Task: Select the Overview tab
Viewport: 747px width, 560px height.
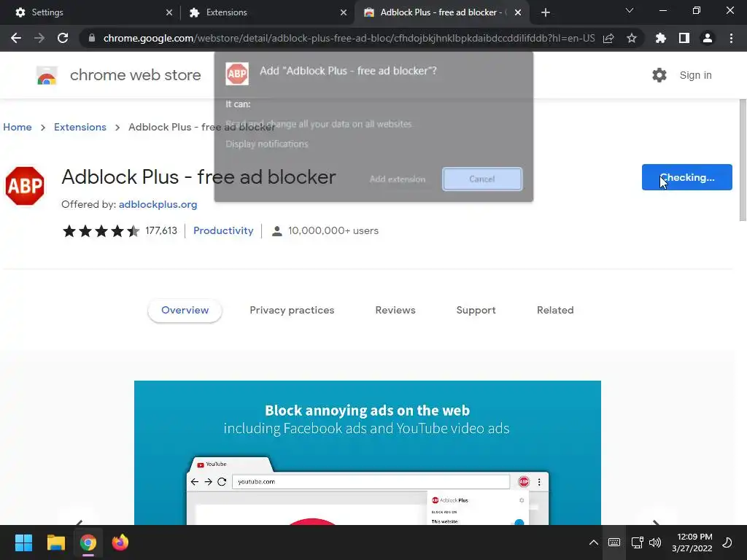Action: coord(185,310)
